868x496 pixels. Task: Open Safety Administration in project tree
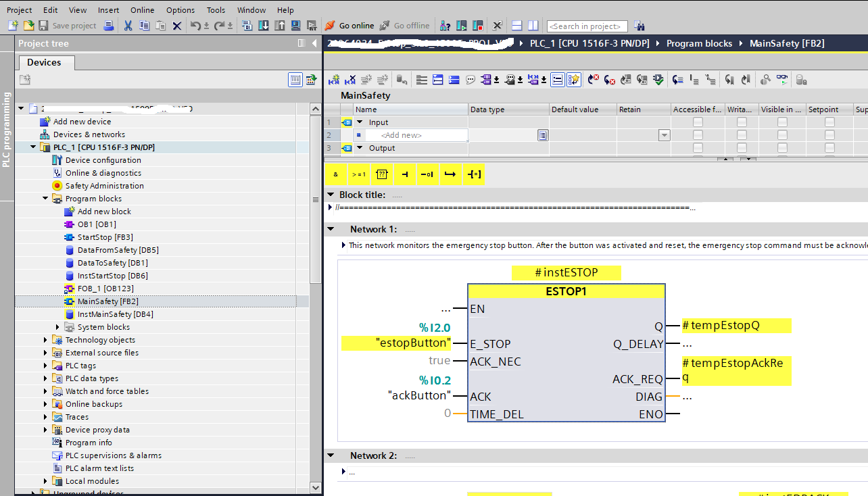pyautogui.click(x=104, y=186)
